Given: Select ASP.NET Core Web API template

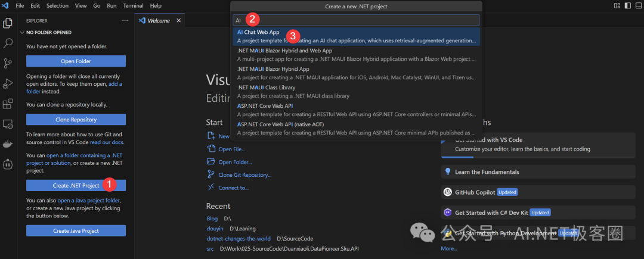Looking at the screenshot, I should [356, 110].
